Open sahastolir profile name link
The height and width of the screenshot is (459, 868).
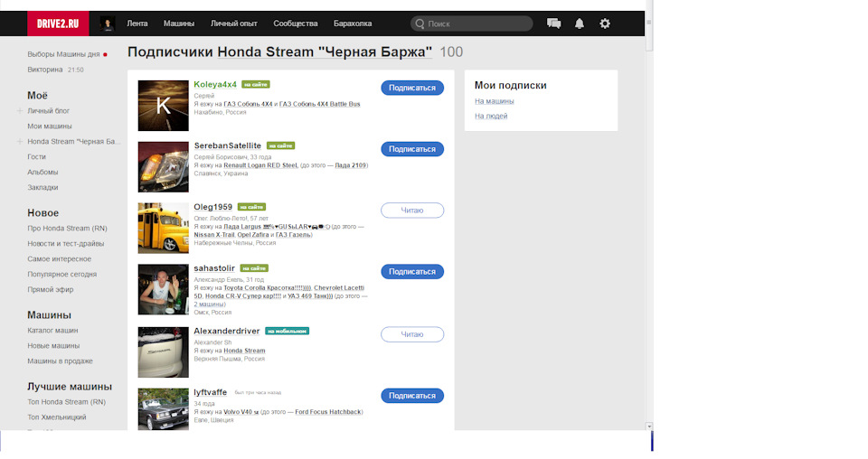coord(214,268)
